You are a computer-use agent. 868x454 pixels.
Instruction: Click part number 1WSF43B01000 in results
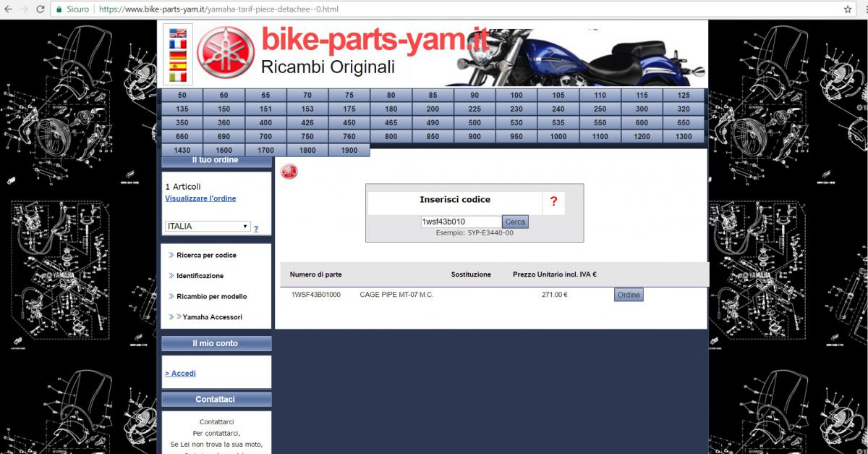316,295
